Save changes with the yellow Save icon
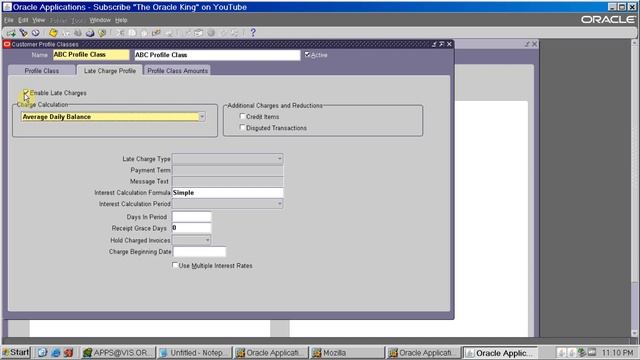This screenshot has height=360, width=640. [x=53, y=33]
